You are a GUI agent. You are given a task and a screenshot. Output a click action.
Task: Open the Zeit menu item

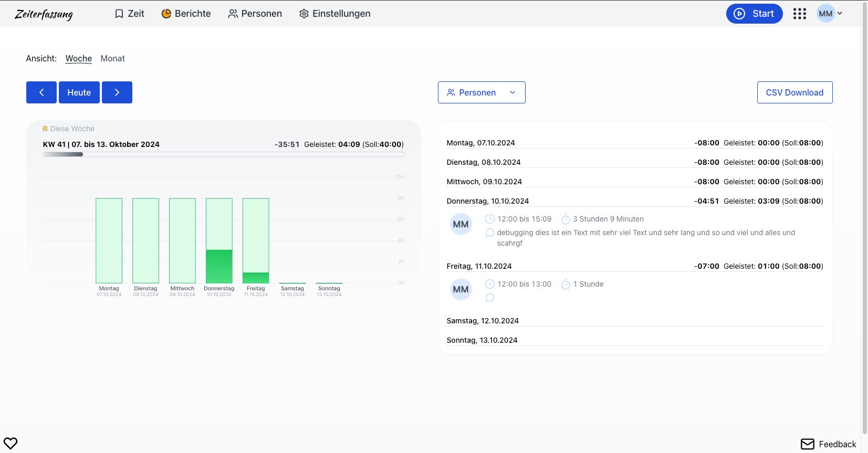pyautogui.click(x=129, y=14)
